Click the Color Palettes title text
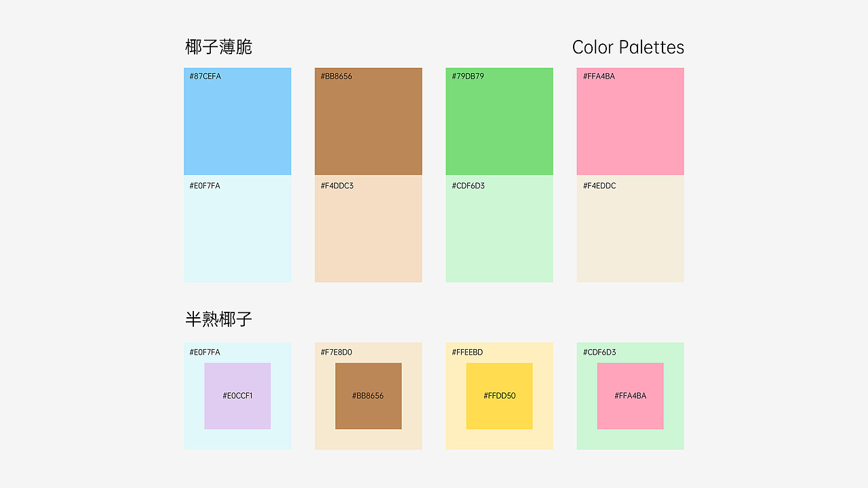Image resolution: width=868 pixels, height=488 pixels. coord(628,47)
